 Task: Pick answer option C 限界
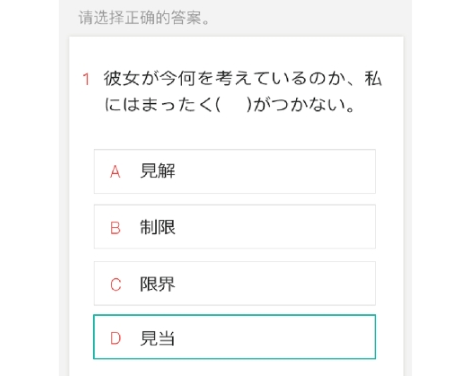(x=235, y=283)
